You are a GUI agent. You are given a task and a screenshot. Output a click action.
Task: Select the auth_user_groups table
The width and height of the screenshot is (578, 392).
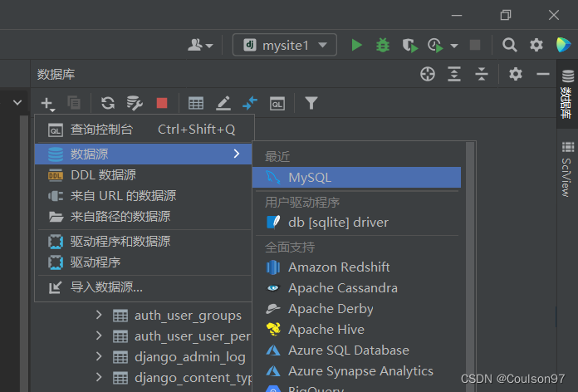(188, 316)
